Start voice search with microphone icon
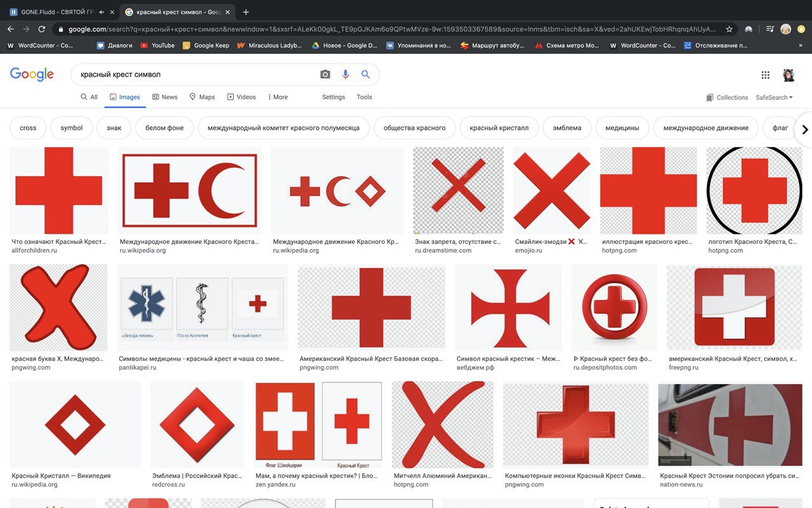 [x=345, y=74]
